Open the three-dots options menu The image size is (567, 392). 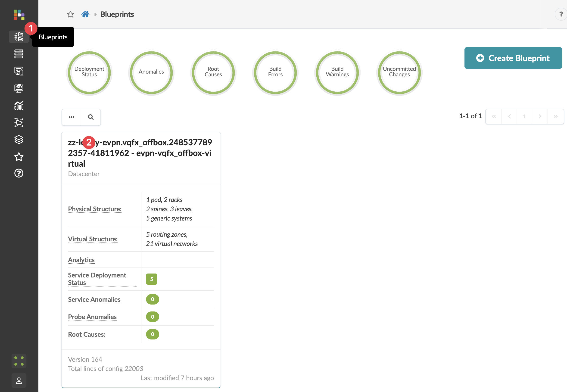(x=72, y=117)
